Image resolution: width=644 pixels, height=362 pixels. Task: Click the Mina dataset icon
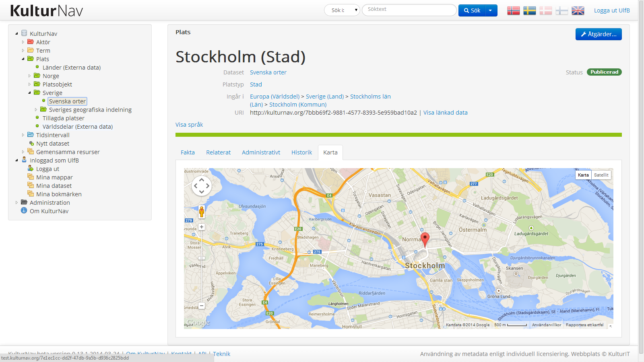pyautogui.click(x=31, y=185)
